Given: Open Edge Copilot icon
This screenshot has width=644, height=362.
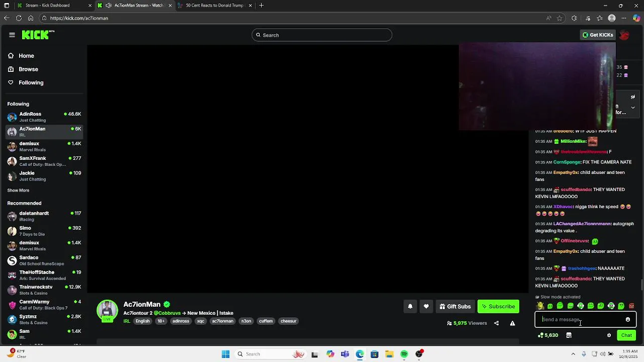Looking at the screenshot, I should (636, 18).
